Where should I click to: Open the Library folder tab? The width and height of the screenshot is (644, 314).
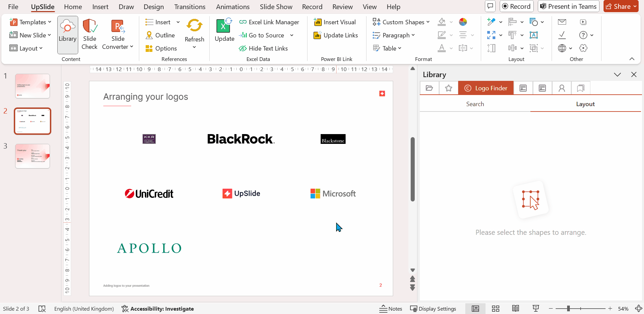click(x=430, y=88)
